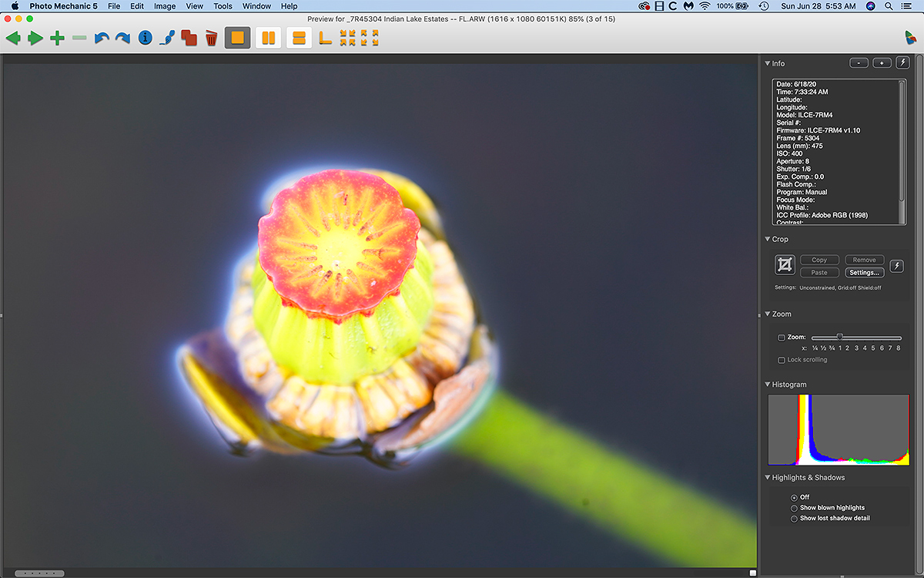Viewport: 924px width, 578px height.
Task: Open the Creative Cloud menu bar icon
Action: click(x=644, y=6)
